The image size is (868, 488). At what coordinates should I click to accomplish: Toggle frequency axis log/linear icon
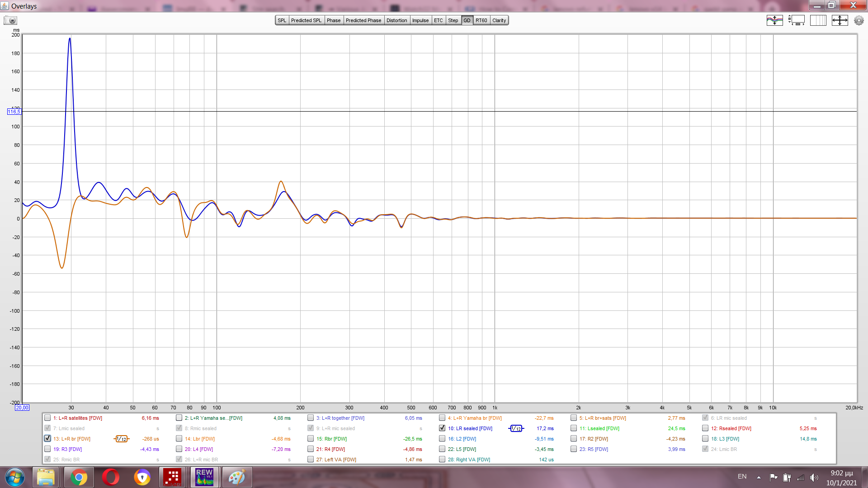818,20
